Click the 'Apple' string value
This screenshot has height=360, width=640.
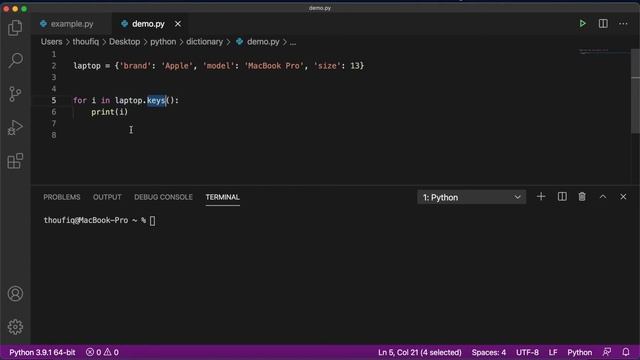177,66
